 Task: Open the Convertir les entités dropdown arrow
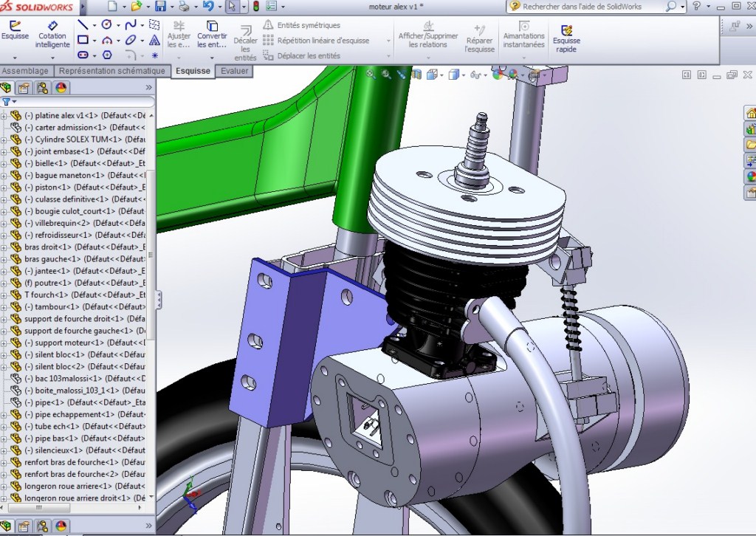pos(212,58)
